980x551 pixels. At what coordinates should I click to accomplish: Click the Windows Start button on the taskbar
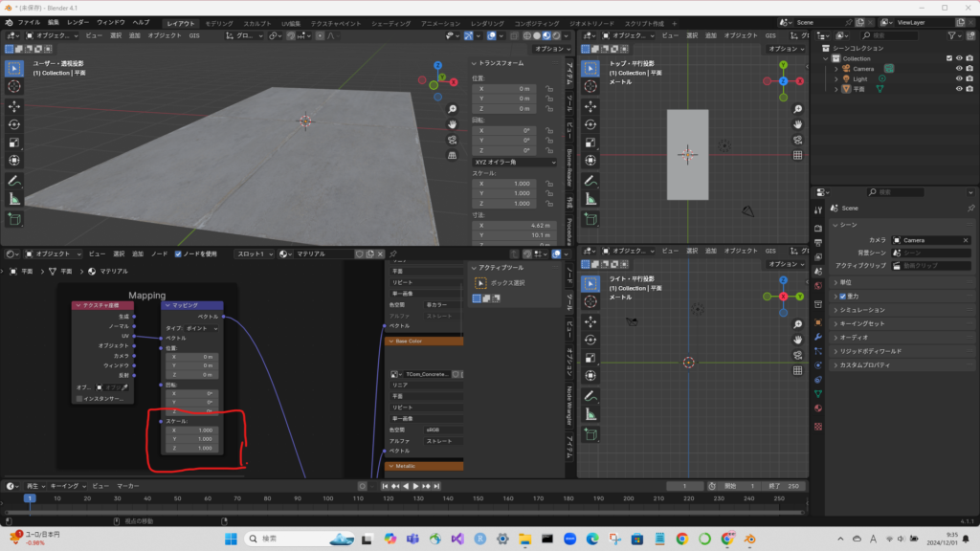click(x=231, y=539)
